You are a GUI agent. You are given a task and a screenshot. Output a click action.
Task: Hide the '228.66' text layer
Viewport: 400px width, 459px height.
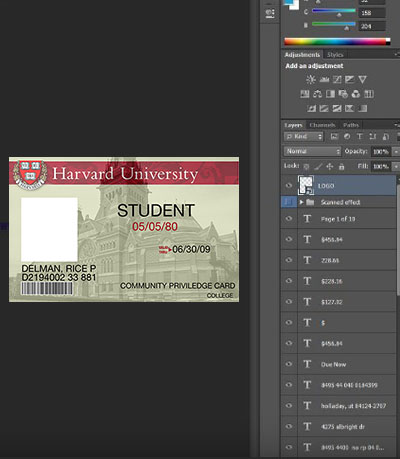(x=289, y=260)
